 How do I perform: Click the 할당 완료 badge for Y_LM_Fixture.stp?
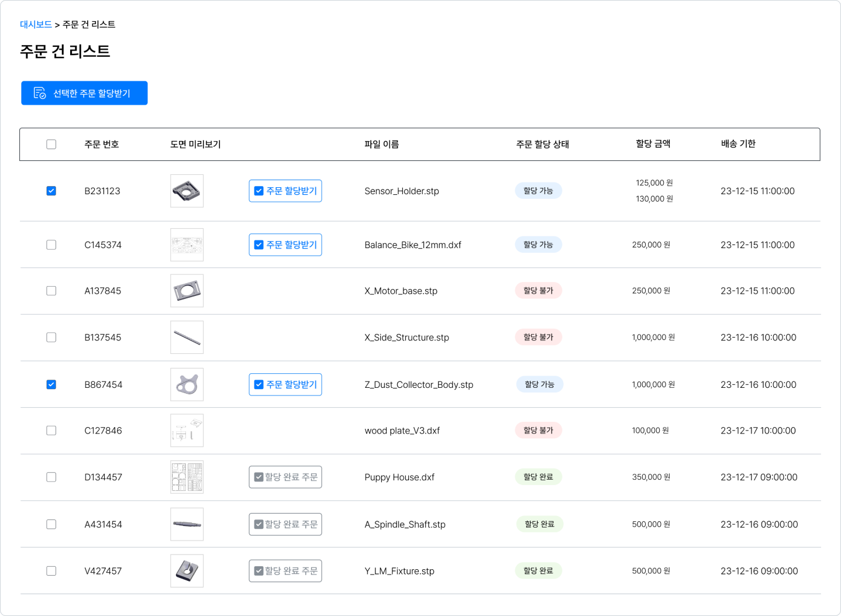point(539,570)
